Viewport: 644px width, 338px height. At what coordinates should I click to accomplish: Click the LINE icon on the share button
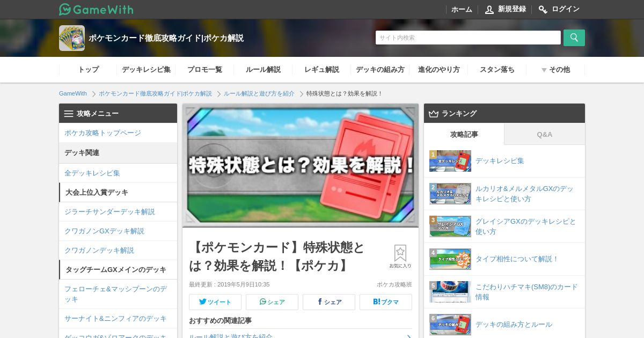click(x=262, y=302)
